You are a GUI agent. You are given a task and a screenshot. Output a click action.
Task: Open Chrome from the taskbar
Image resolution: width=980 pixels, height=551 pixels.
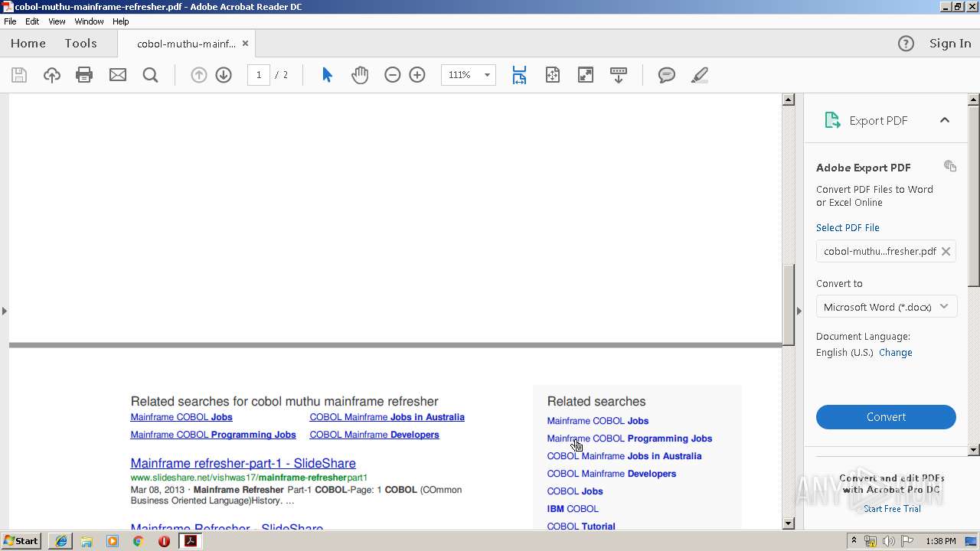click(x=138, y=541)
